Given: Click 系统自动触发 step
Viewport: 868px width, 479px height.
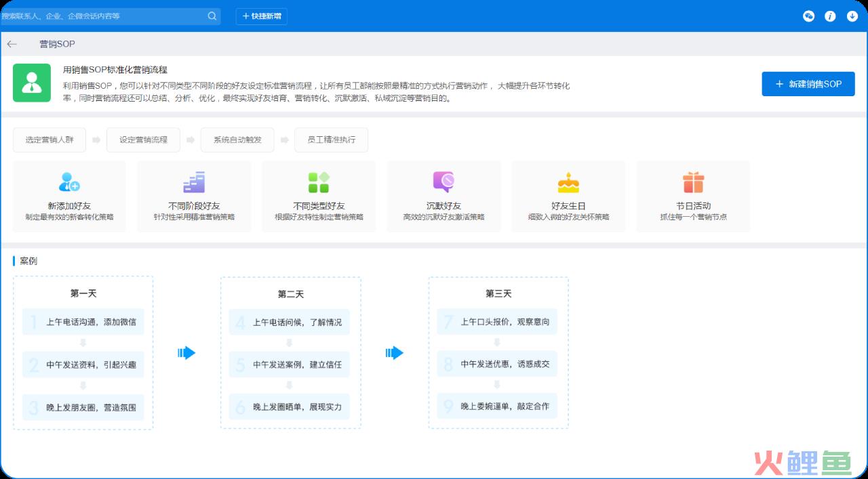Looking at the screenshot, I should (x=237, y=140).
